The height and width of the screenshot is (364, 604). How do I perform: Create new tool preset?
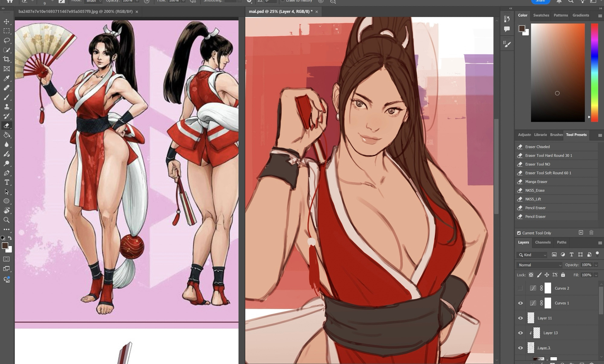pos(581,233)
